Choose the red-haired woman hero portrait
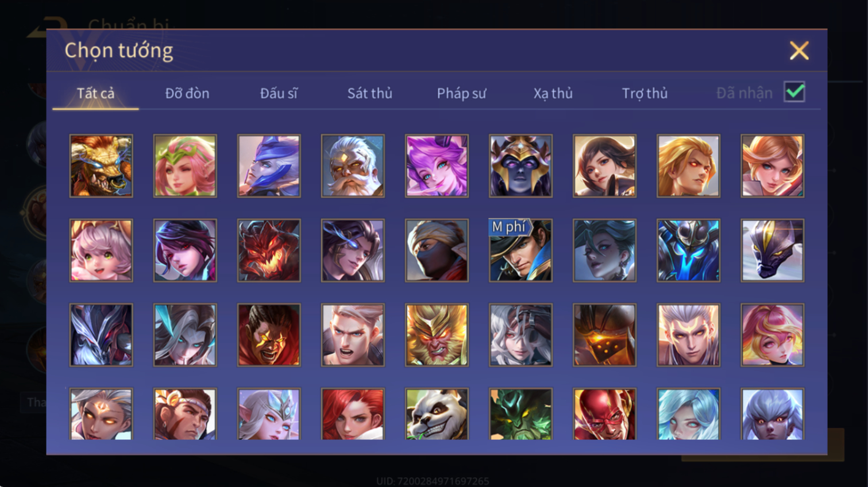The image size is (868, 487). [x=353, y=414]
